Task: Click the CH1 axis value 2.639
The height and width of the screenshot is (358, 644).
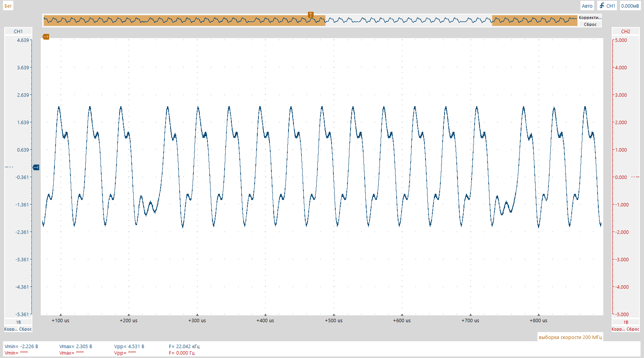Action: point(23,95)
